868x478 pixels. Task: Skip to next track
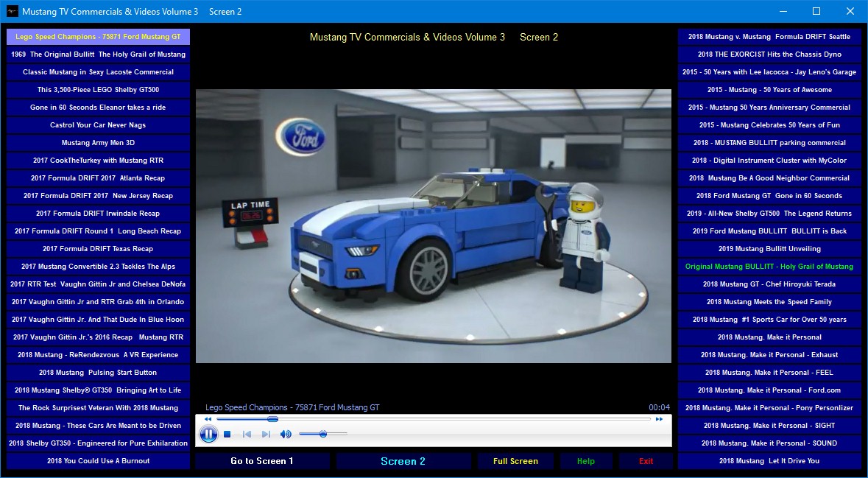266,435
